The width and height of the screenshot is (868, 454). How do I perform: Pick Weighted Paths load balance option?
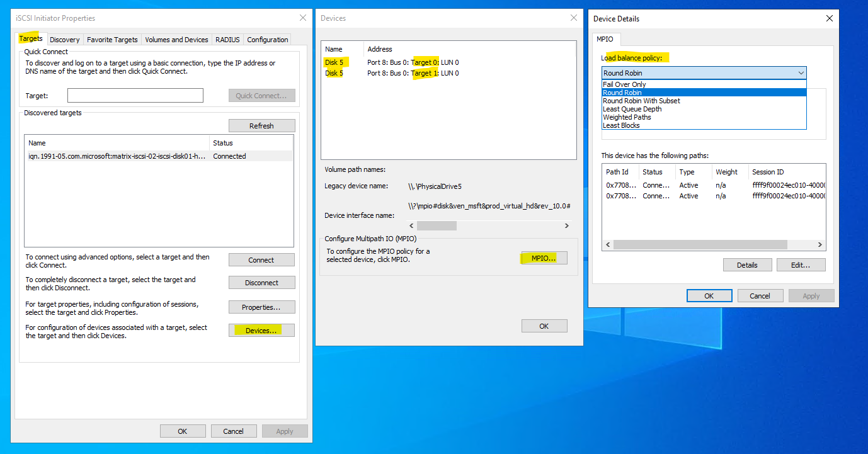click(627, 117)
